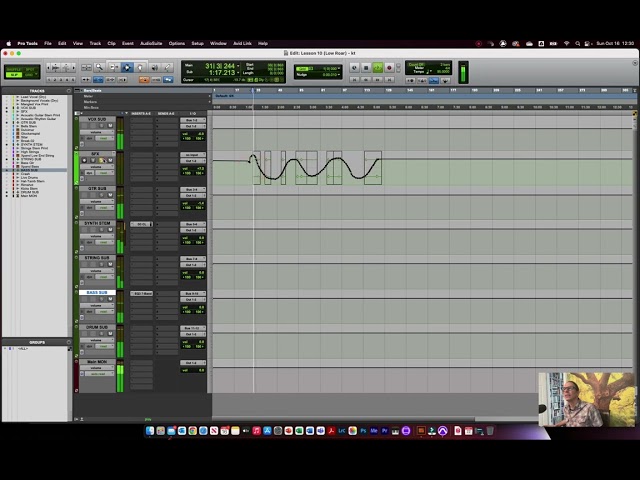The width and height of the screenshot is (640, 480).
Task: Enable Spot edit mode
Action: [30, 69]
